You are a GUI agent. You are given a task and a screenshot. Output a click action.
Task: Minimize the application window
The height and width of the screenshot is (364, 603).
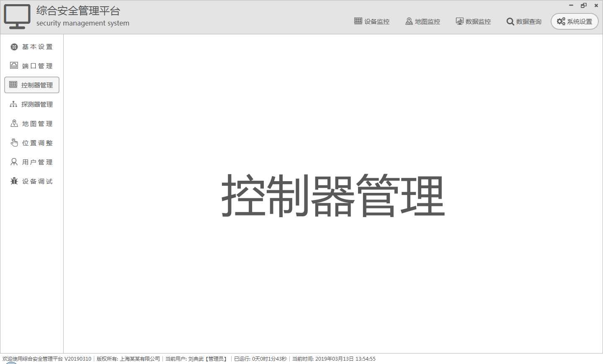pyautogui.click(x=571, y=5)
